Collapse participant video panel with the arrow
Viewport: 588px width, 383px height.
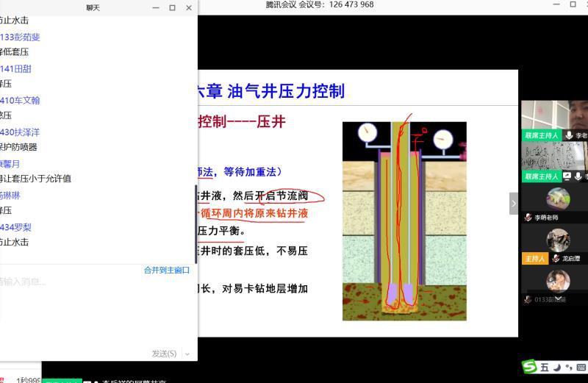click(x=514, y=204)
